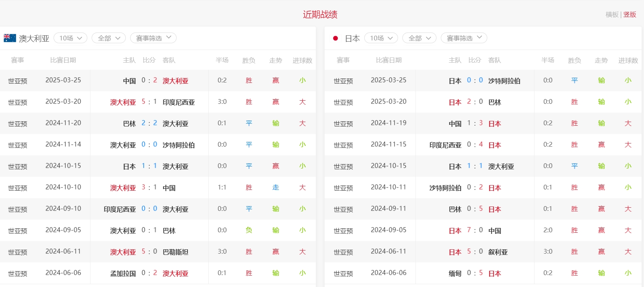Click 澳大利亚 in the 2025-03-25 China match
The height and width of the screenshot is (287, 644).
pos(175,81)
